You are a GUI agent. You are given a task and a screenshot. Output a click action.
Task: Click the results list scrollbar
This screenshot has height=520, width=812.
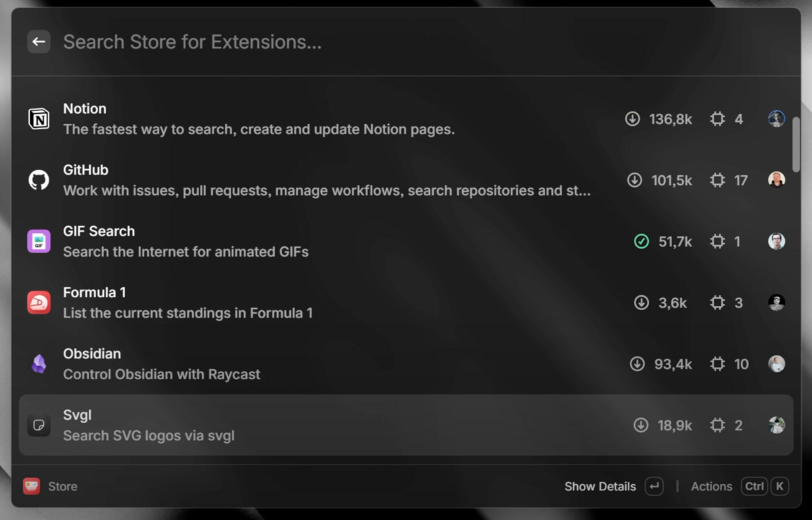tap(796, 145)
